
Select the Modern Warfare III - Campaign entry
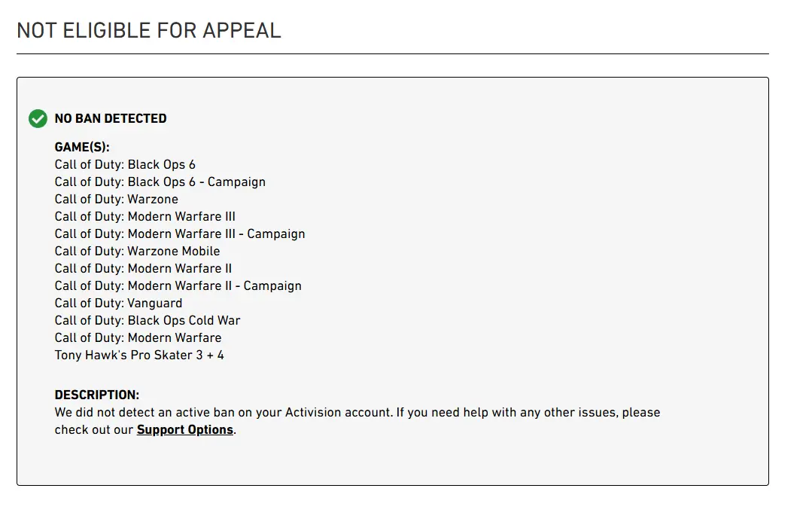(x=180, y=234)
